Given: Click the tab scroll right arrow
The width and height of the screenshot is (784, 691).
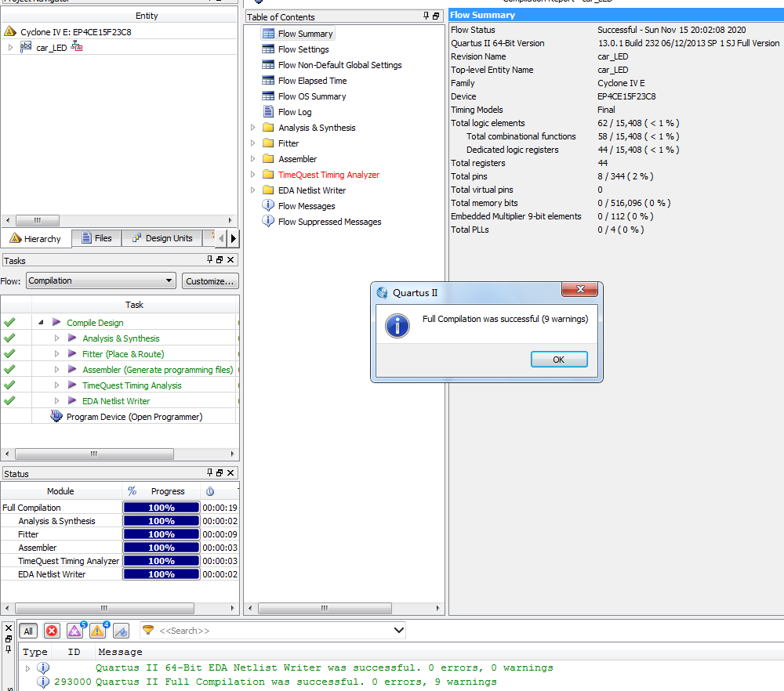Looking at the screenshot, I should point(233,238).
